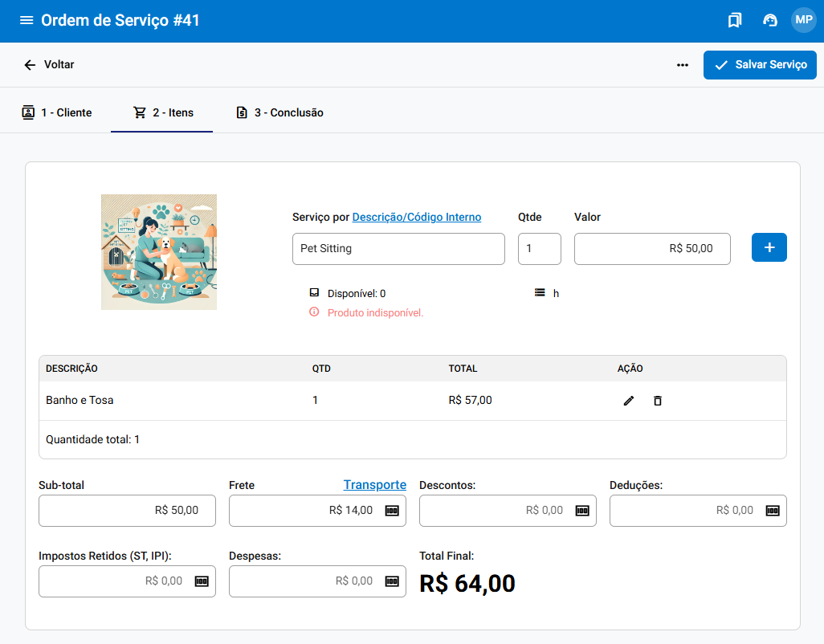Screen dimensions: 824x644
Task: Open calculator for Impostos Retidos field
Action: (202, 581)
